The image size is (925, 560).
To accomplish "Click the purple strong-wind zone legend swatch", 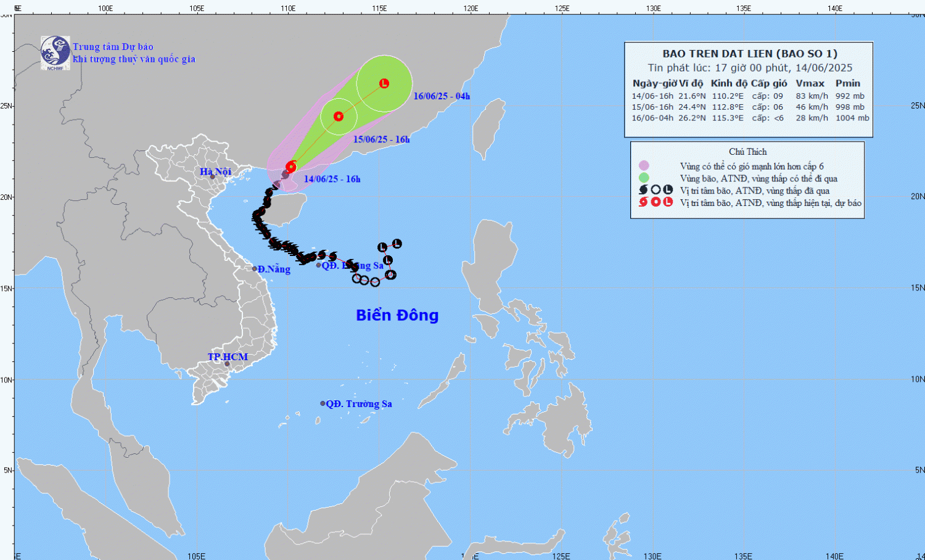I will click(x=644, y=166).
